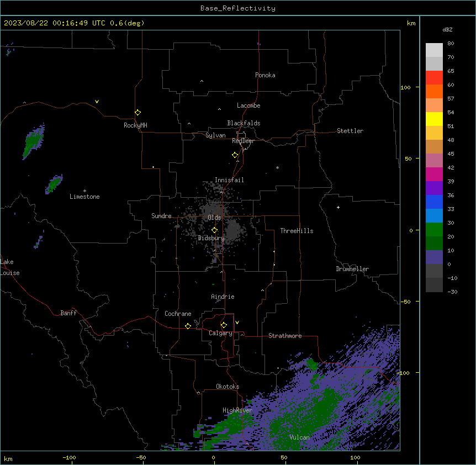Click the 65 value in the dBZ legend

pyautogui.click(x=451, y=71)
